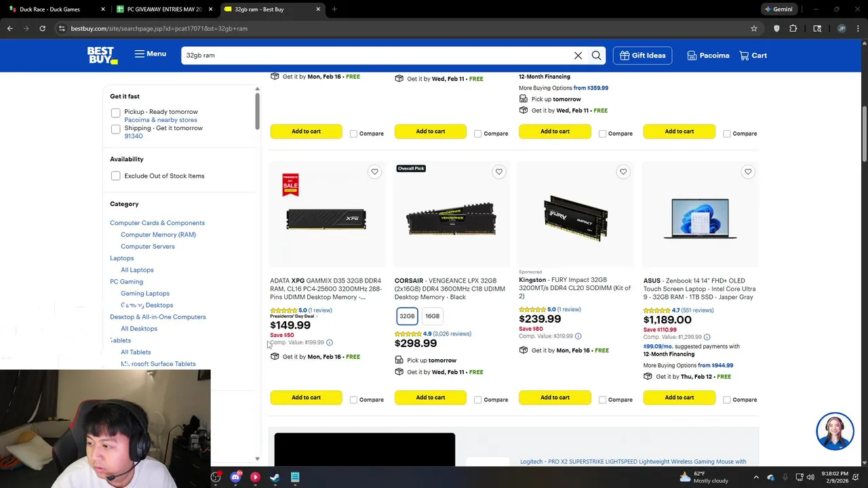This screenshot has height=488, width=868.
Task: Save ASUS Zenbook with heart icon
Action: click(748, 172)
